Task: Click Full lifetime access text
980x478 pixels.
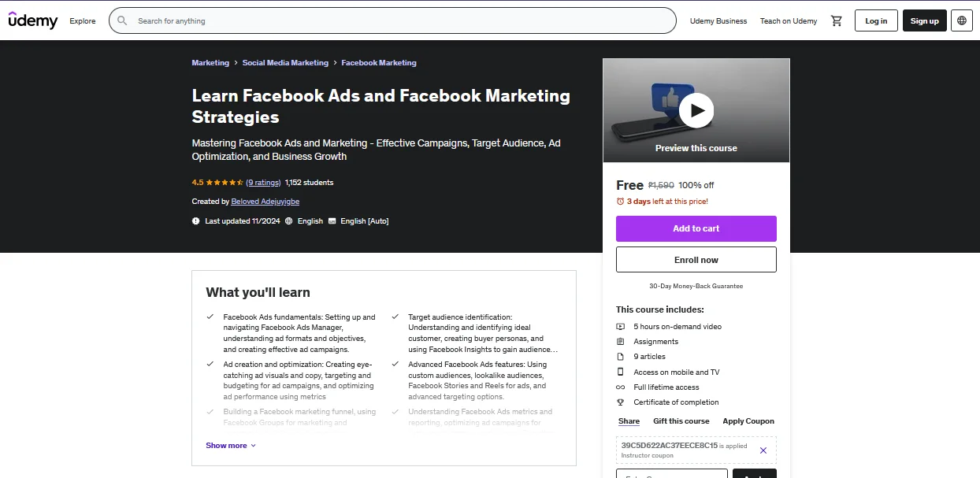Action: (x=666, y=387)
